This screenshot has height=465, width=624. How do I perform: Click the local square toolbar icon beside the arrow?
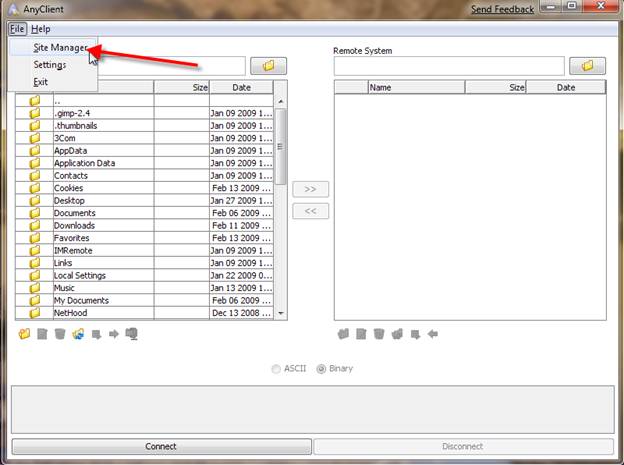click(x=96, y=334)
